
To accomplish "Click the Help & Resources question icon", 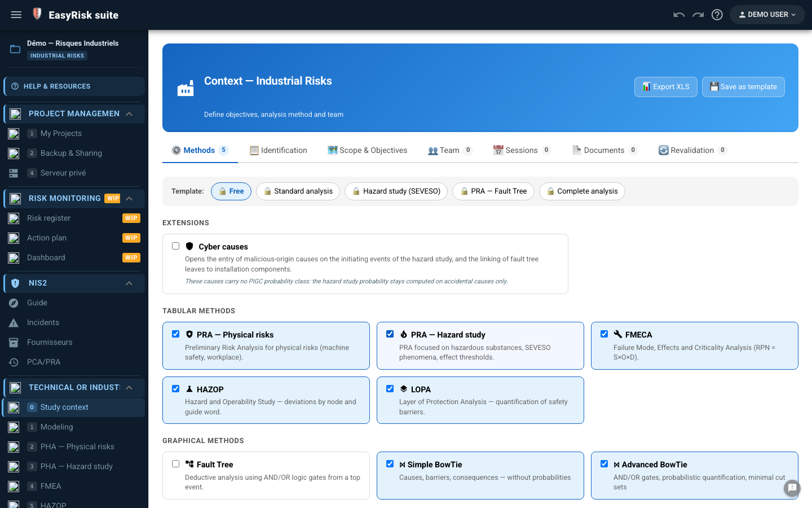I will coord(15,86).
